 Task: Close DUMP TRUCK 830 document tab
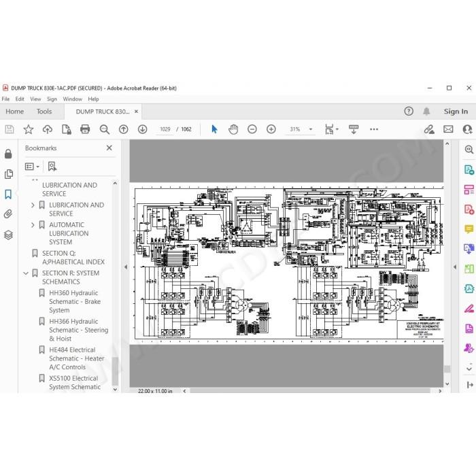pyautogui.click(x=136, y=112)
